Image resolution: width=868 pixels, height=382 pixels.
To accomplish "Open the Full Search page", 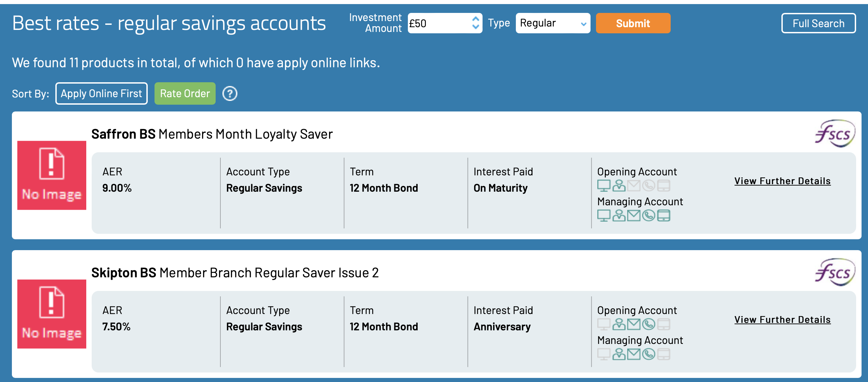I will click(818, 23).
